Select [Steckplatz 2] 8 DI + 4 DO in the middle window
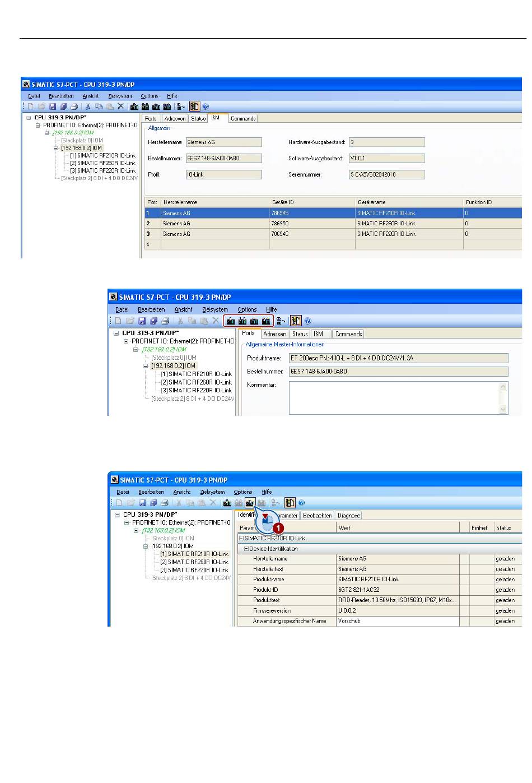This screenshot has width=532, height=783. click(x=193, y=399)
